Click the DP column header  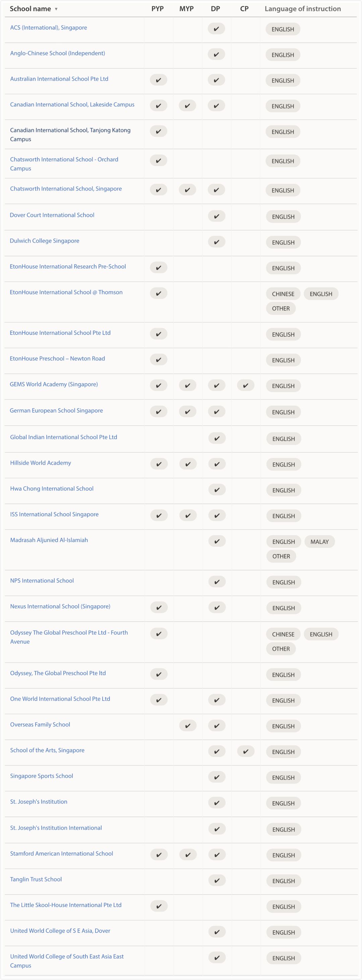215,9
